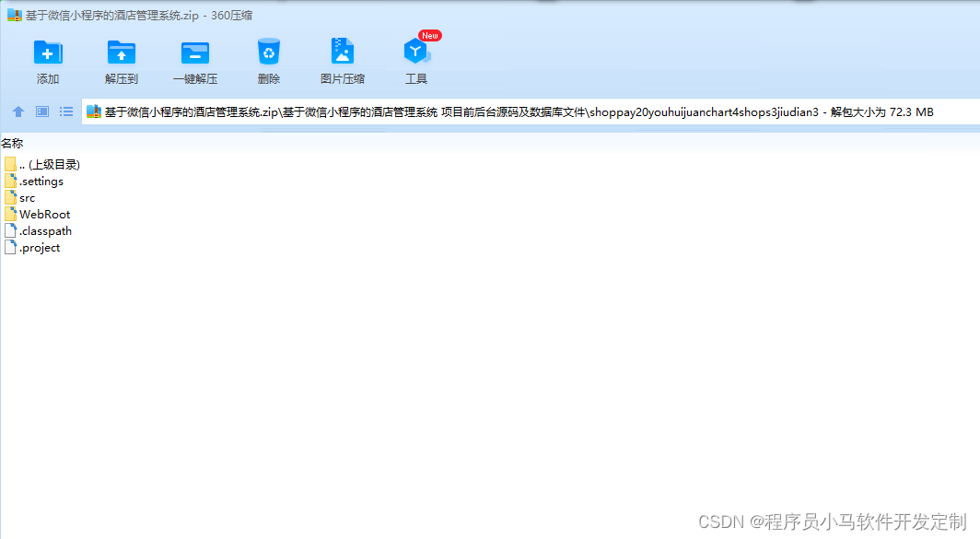Click the .project file icon
This screenshot has width=980, height=539.
coord(10,248)
